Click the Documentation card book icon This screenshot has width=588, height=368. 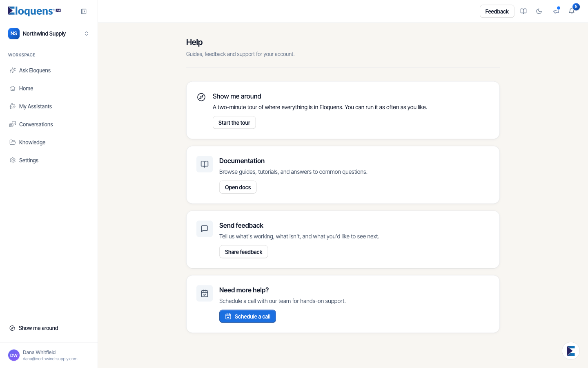(x=205, y=164)
